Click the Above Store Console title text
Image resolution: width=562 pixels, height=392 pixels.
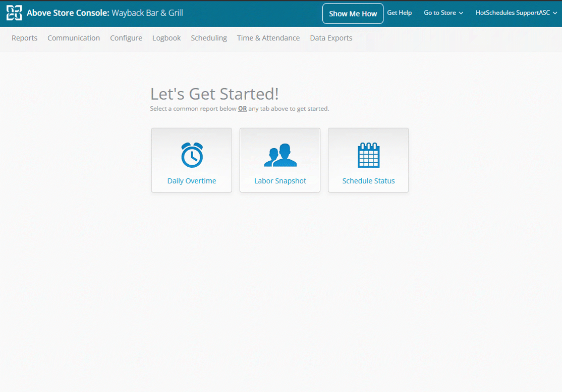pyautogui.click(x=68, y=13)
